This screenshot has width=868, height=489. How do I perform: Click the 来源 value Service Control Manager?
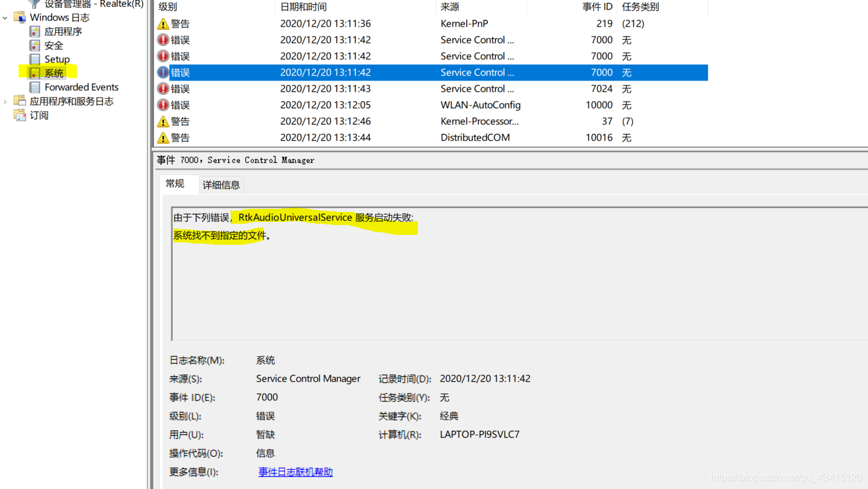(308, 379)
